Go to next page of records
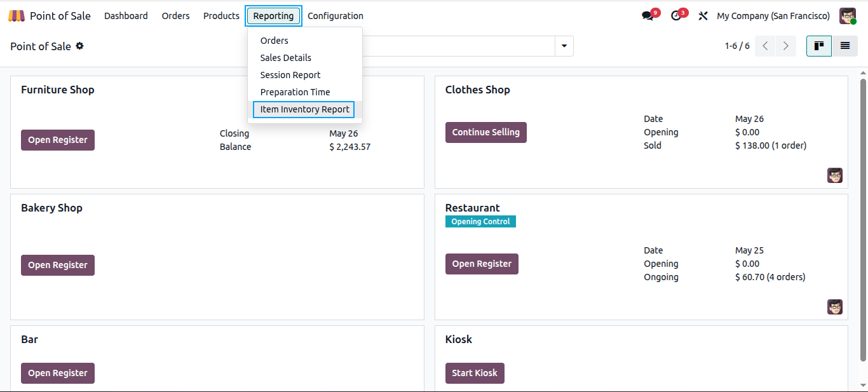 (x=786, y=46)
